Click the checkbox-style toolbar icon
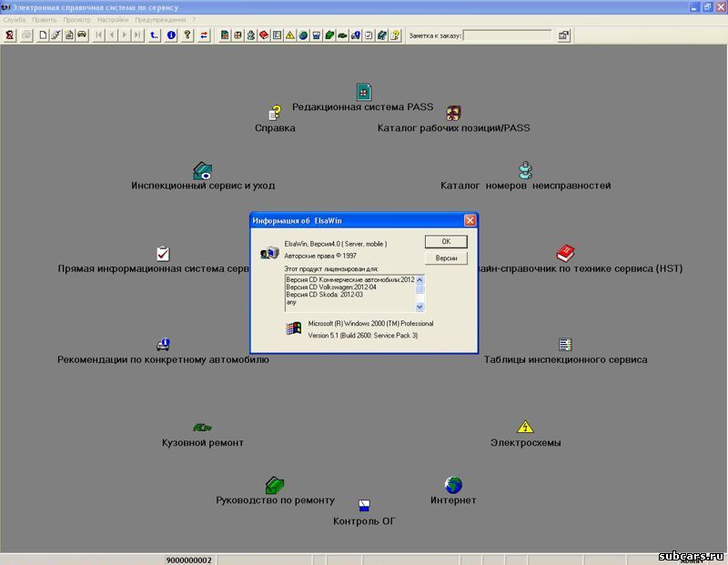This screenshot has height=565, width=728. 369,35
